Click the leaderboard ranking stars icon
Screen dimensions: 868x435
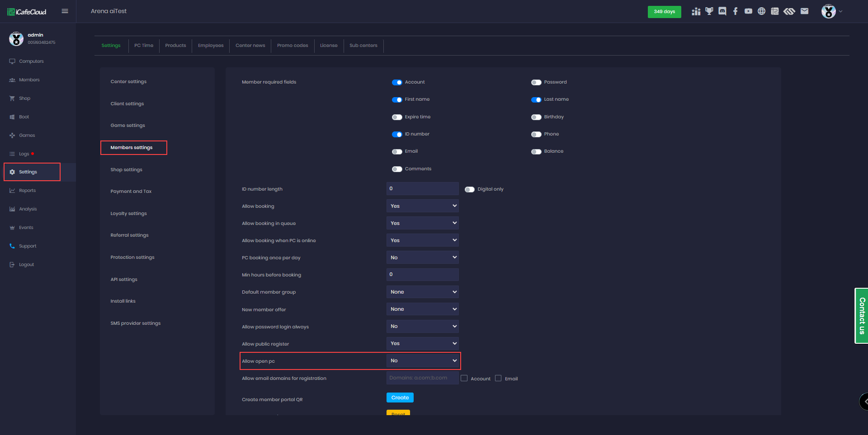696,11
